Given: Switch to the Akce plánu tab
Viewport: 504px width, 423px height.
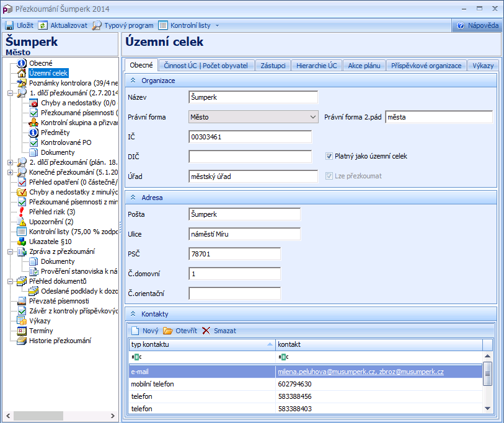Looking at the screenshot, I should (x=364, y=66).
